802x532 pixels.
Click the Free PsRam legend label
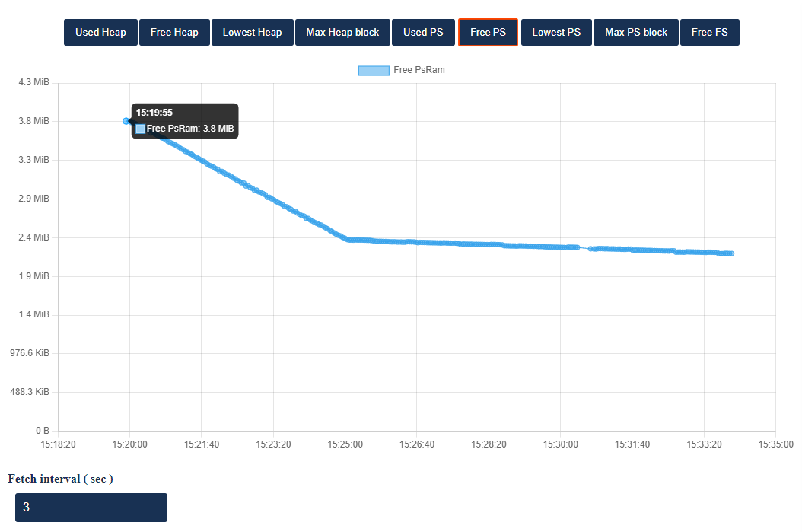tap(419, 70)
